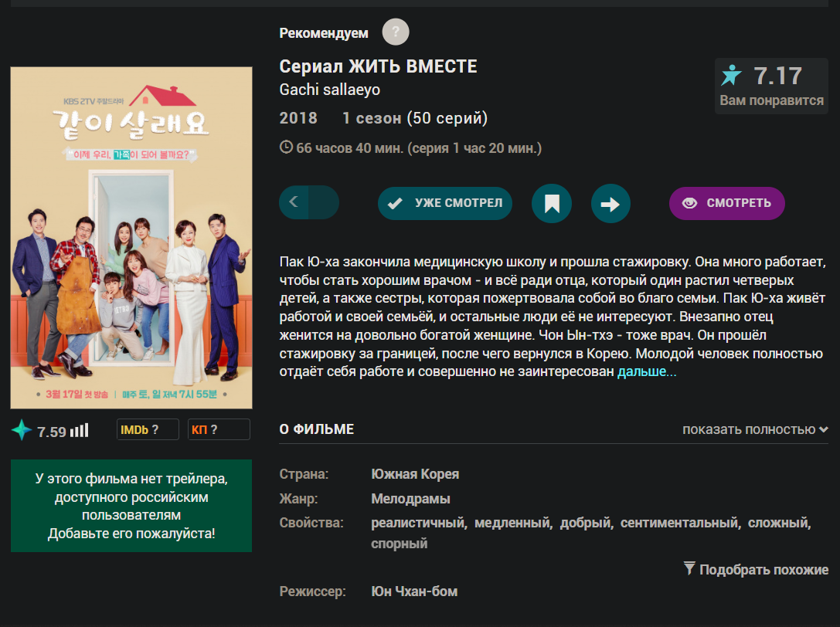Open director Юн Чхан-бом link

(x=414, y=591)
